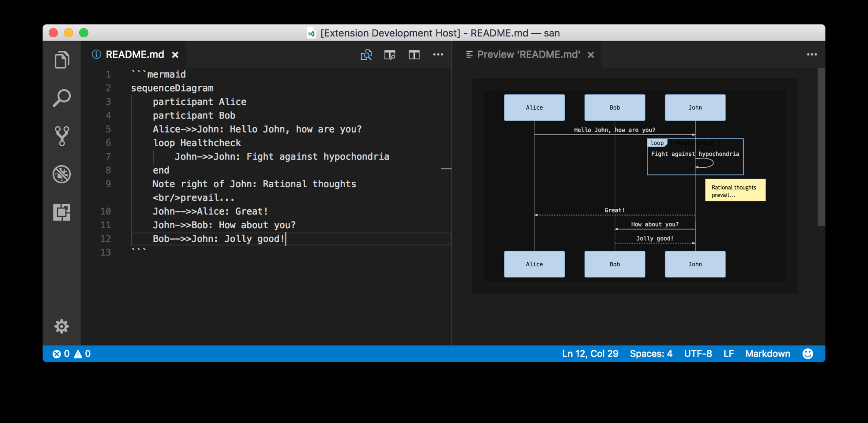Toggle the split editor layout

coord(414,55)
